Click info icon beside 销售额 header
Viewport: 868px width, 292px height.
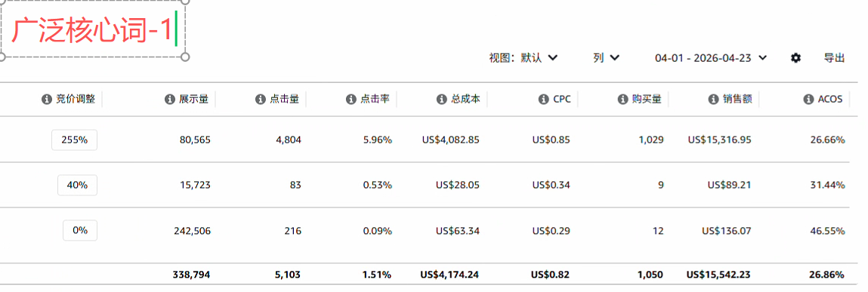pyautogui.click(x=713, y=99)
